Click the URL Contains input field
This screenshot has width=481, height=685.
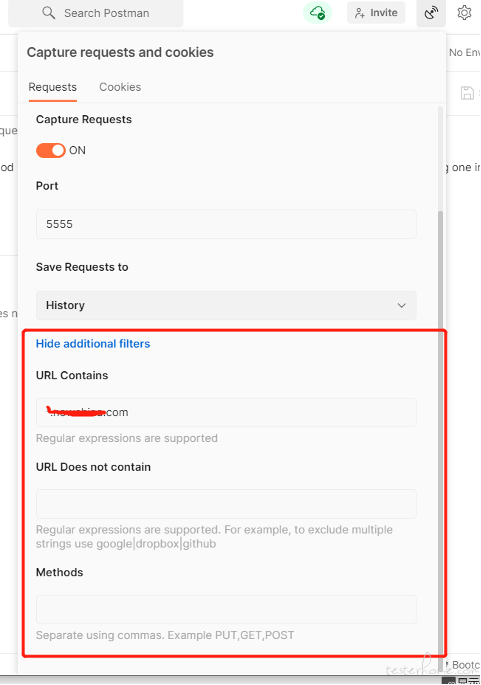click(226, 412)
